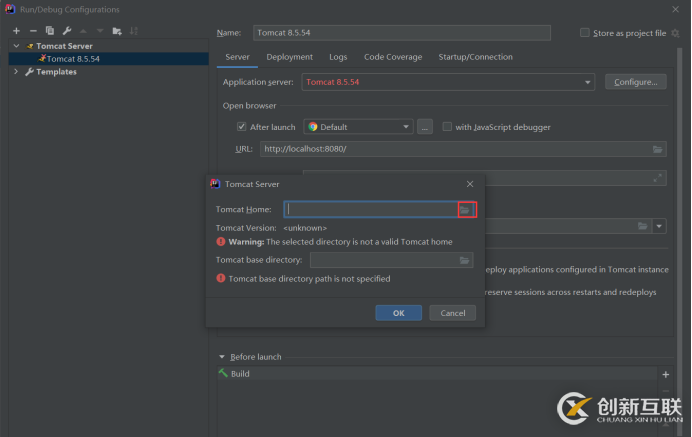Browse for Tomcat base directory folder
This screenshot has width=692, height=437.
(x=465, y=260)
